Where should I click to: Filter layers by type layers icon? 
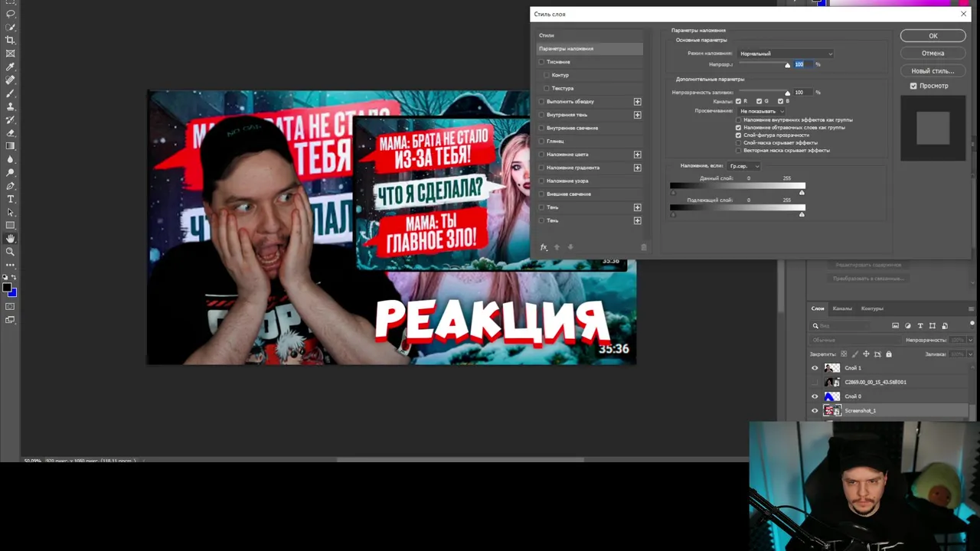(920, 326)
